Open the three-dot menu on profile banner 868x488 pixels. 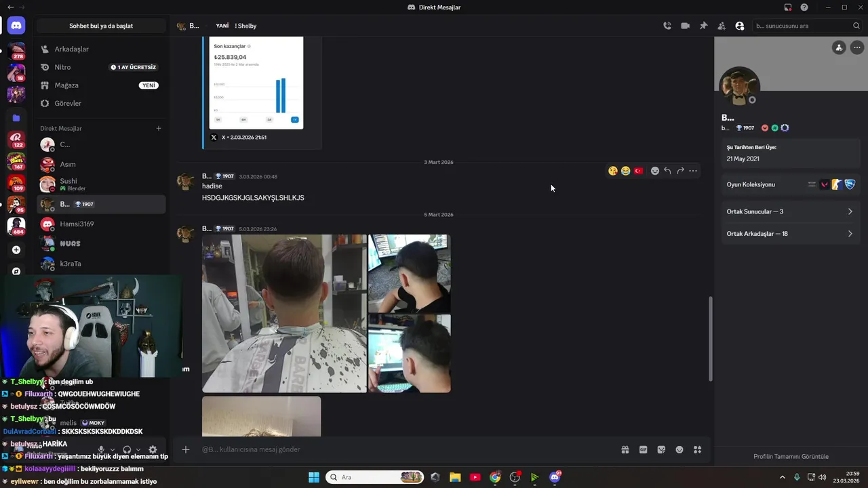tap(857, 47)
